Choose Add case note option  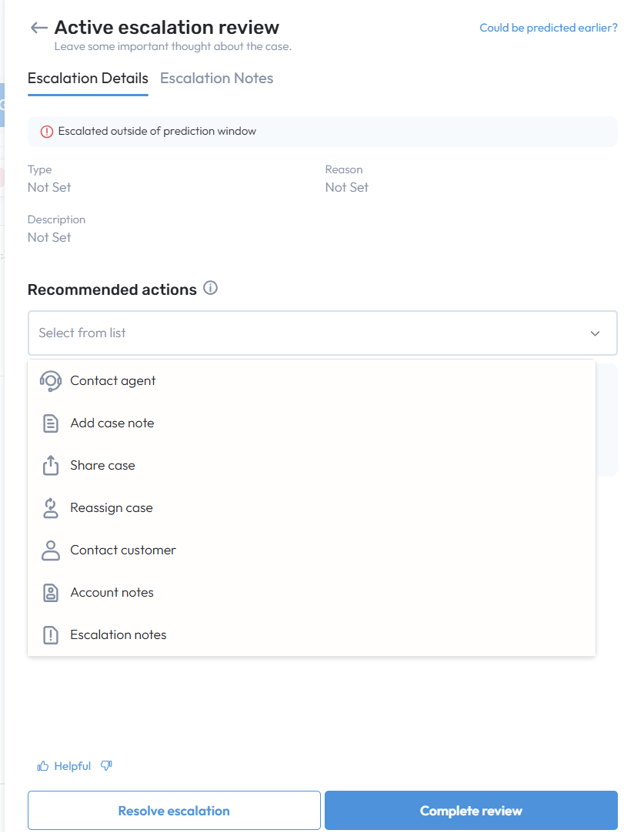click(312, 423)
